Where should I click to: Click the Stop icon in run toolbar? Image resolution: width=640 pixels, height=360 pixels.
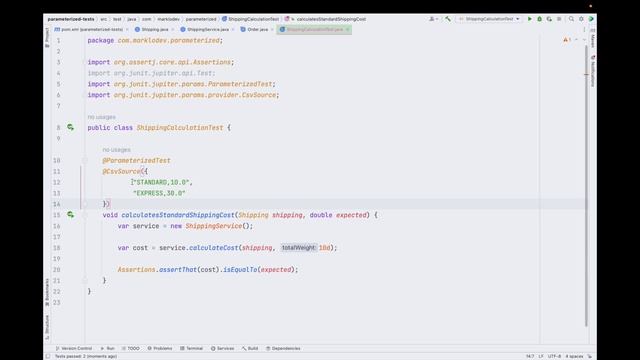coord(559,19)
